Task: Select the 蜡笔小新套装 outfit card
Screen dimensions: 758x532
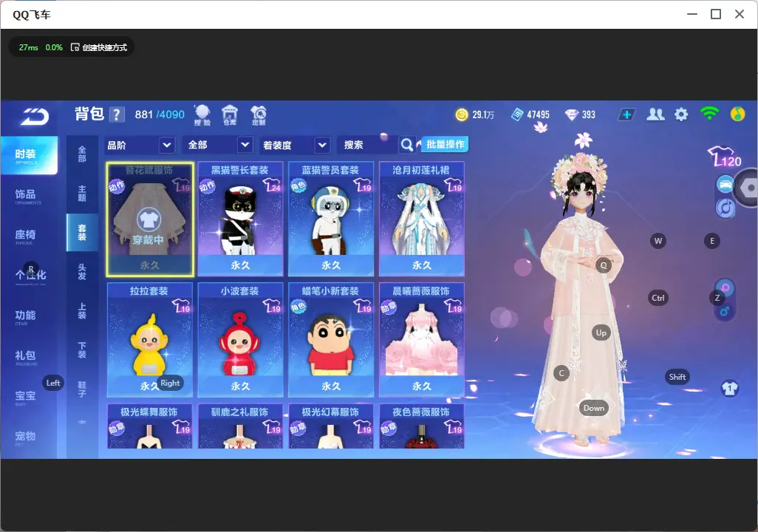Action: coord(331,341)
